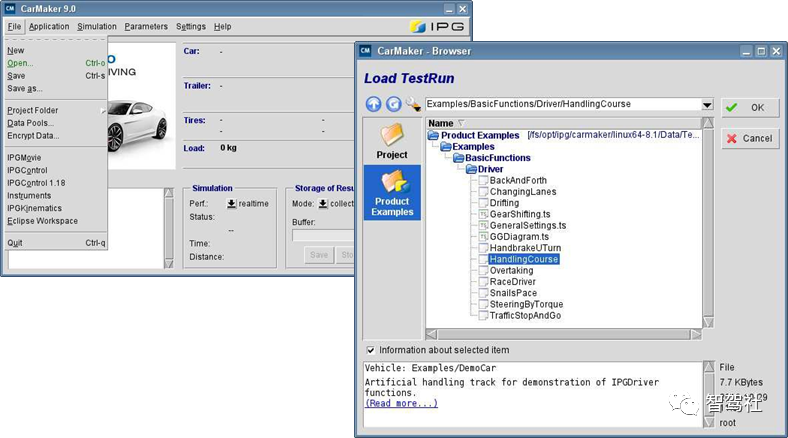The image size is (788, 438).
Task: Open the Simulation menu
Action: pyautogui.click(x=96, y=27)
